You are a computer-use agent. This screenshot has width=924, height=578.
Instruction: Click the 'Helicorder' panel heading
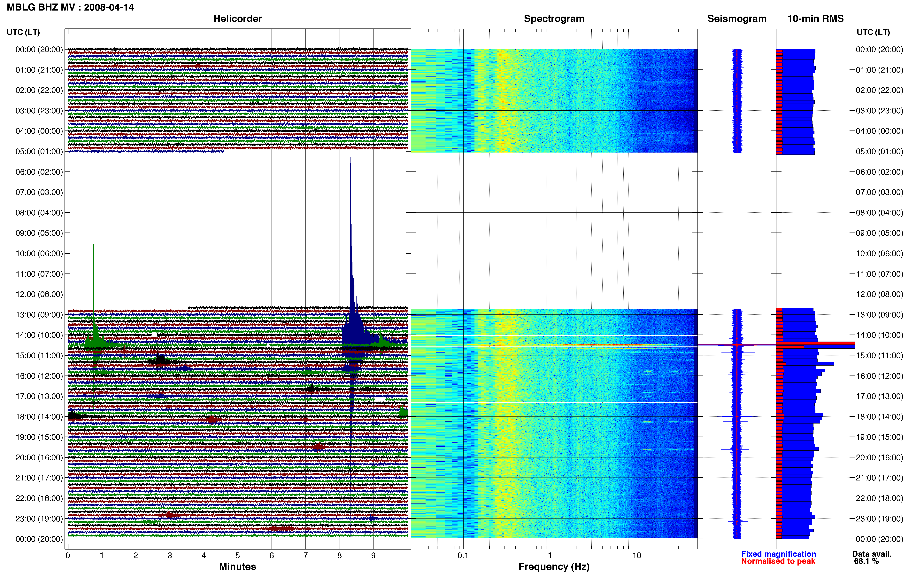pyautogui.click(x=238, y=19)
